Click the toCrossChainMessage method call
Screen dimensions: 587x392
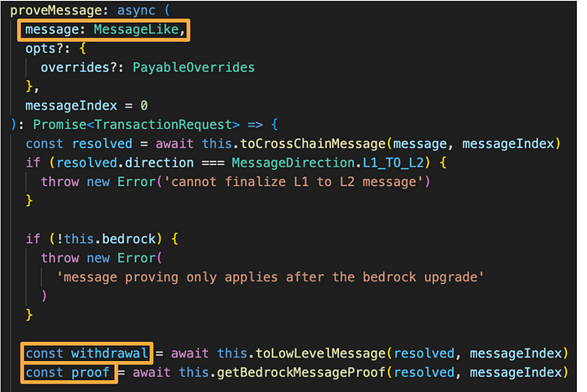tap(313, 143)
